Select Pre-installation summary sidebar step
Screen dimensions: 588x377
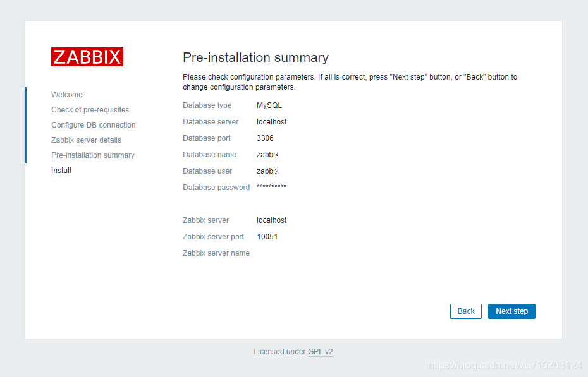click(x=93, y=155)
